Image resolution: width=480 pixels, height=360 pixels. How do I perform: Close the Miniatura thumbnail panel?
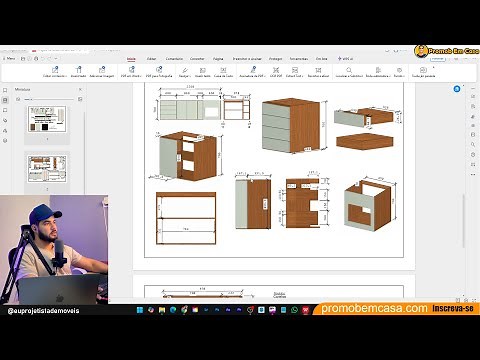(80, 89)
